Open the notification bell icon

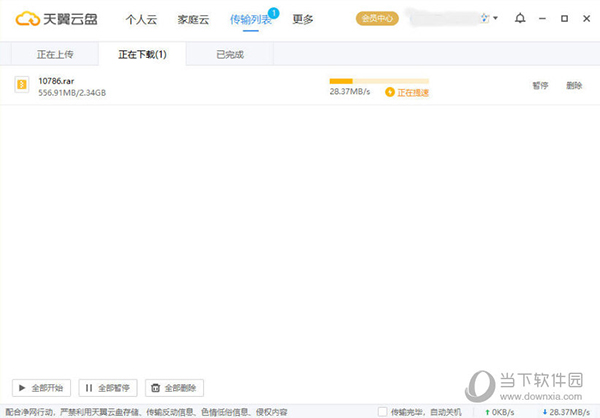click(520, 18)
